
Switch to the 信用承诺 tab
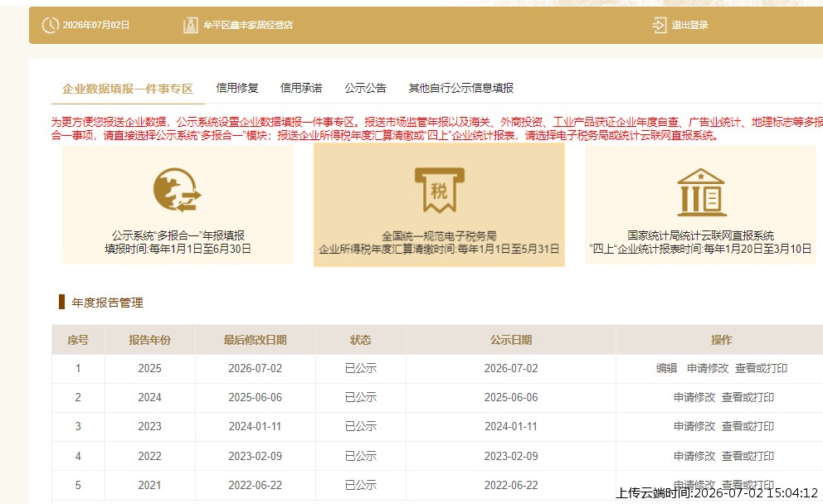pos(301,88)
